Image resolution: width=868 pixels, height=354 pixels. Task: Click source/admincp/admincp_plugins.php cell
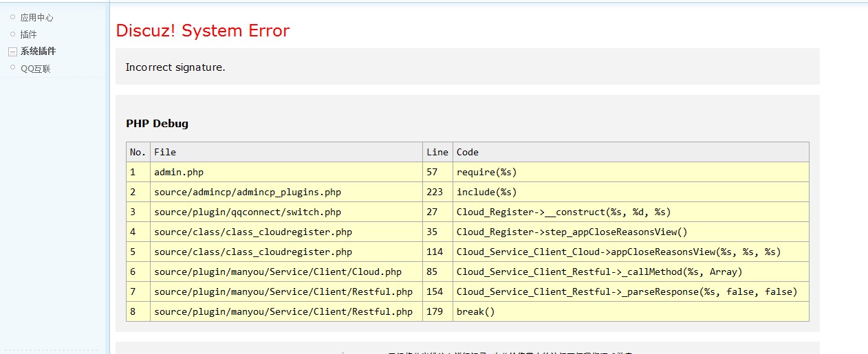[x=286, y=192]
